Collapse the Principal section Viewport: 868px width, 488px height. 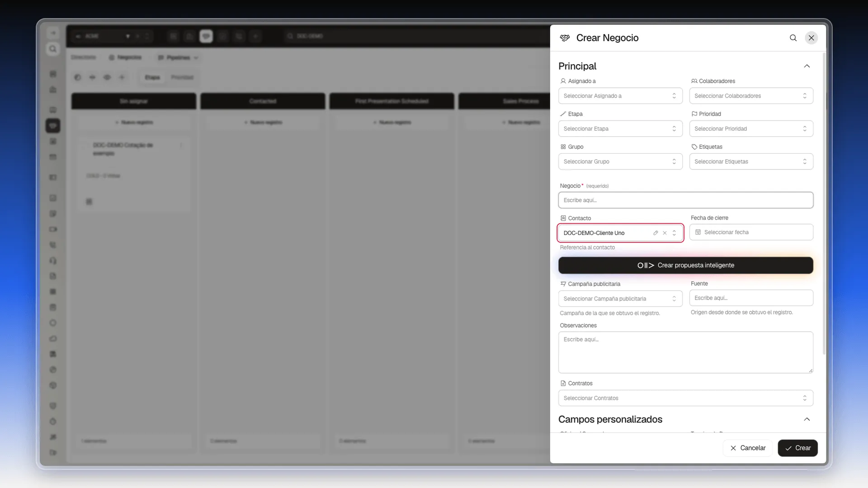(x=807, y=66)
